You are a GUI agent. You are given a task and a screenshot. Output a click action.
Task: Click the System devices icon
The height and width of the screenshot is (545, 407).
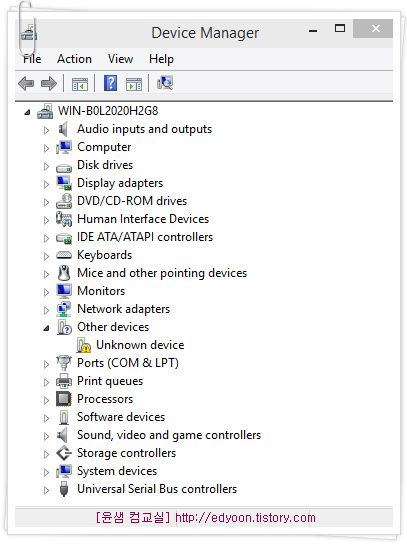click(64, 471)
